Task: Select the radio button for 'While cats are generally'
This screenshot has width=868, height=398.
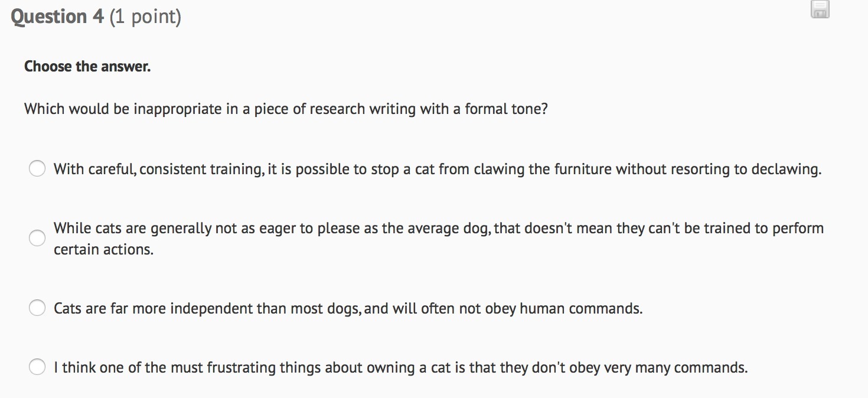Action: pyautogui.click(x=37, y=238)
